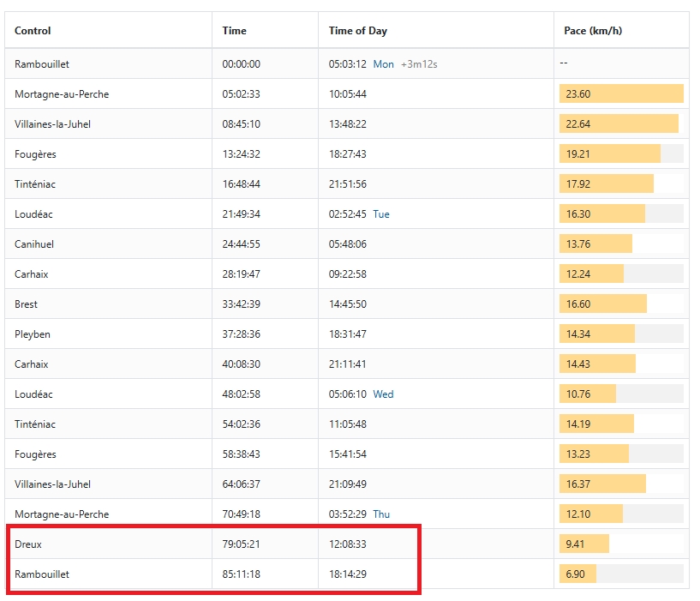Viewport: 700px width, 601px height.
Task: Click the Tue day label
Action: (x=381, y=214)
